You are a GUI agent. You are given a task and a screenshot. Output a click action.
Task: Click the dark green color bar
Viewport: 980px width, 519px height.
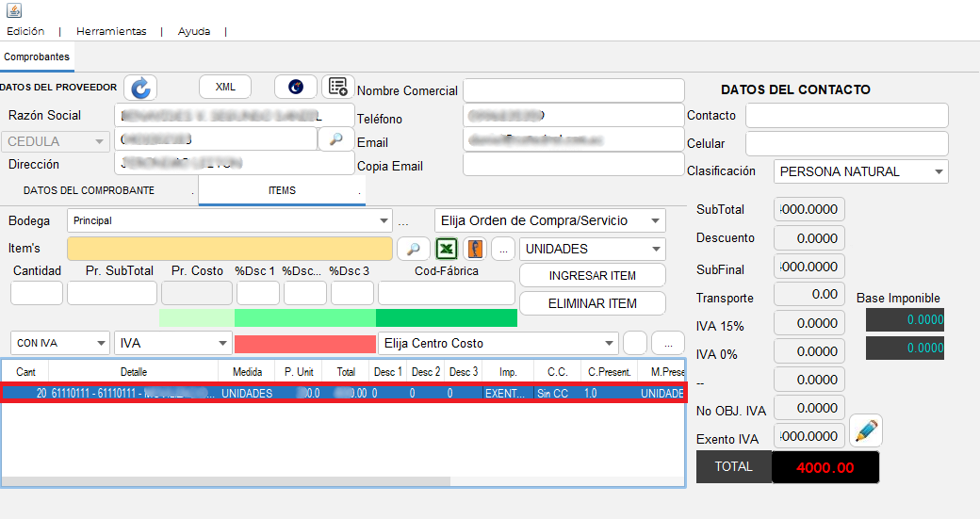tap(447, 317)
